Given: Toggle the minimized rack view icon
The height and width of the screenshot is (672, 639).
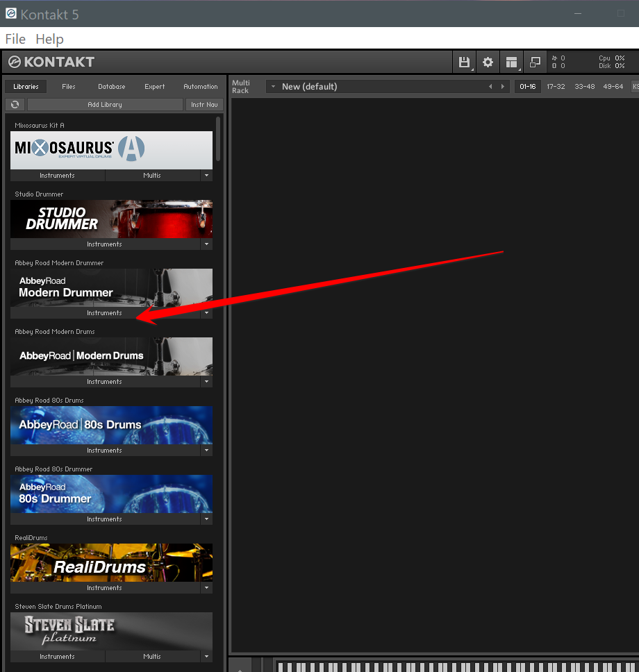Looking at the screenshot, I should [535, 62].
